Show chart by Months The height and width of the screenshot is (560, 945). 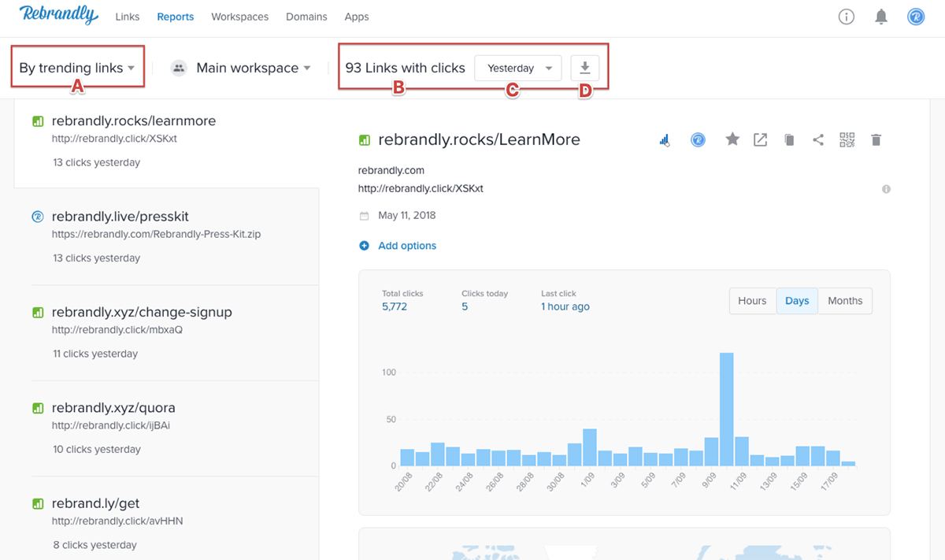845,301
